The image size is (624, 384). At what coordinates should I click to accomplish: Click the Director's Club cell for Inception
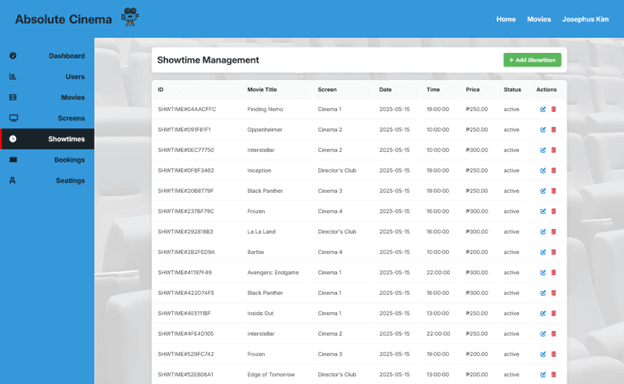click(x=337, y=170)
